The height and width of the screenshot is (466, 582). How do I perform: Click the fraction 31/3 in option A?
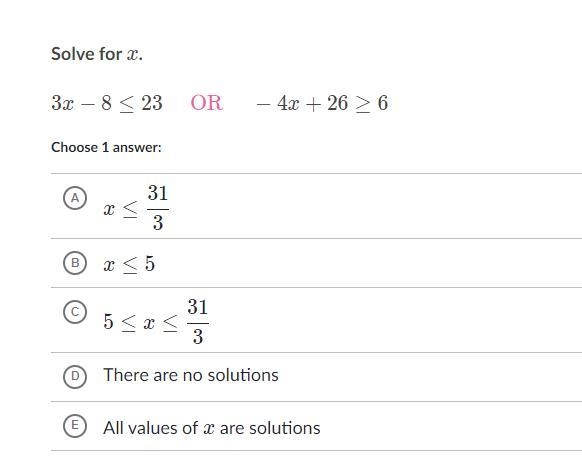point(158,208)
